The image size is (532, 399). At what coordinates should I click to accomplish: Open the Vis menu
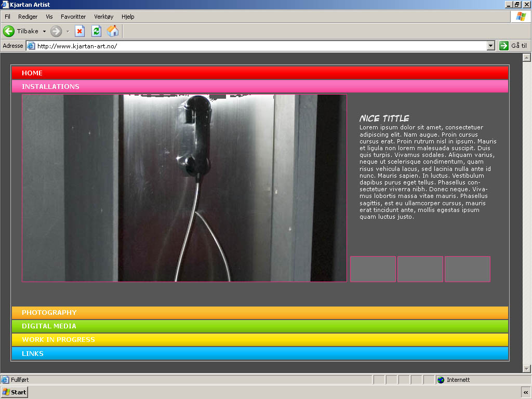[x=49, y=17]
